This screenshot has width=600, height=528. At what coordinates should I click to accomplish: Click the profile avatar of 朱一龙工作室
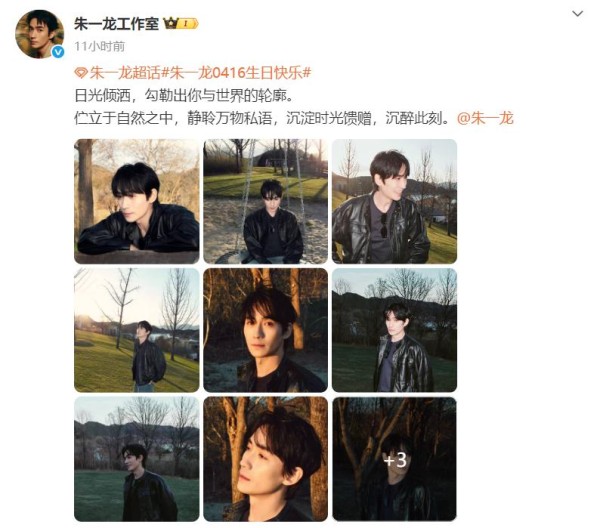pyautogui.click(x=39, y=34)
